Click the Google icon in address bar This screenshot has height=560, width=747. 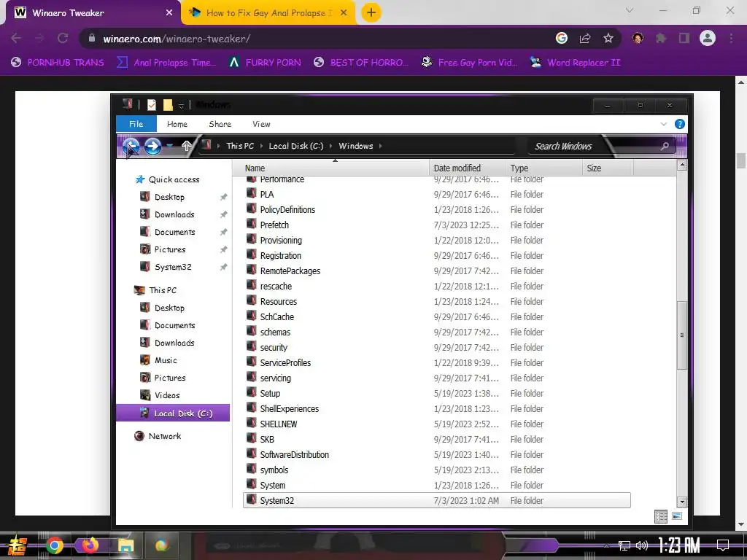click(562, 38)
